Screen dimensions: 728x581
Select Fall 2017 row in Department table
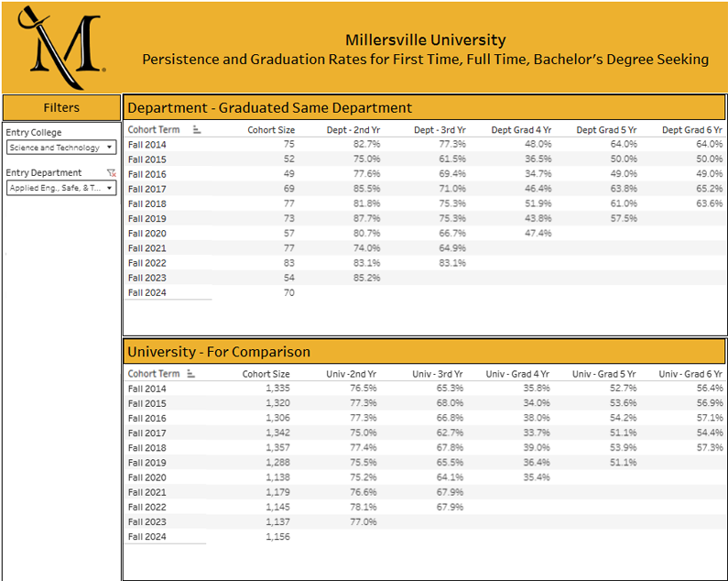click(425, 189)
